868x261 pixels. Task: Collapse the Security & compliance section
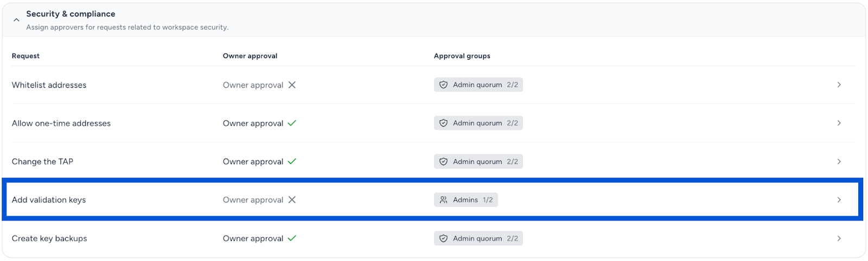(x=16, y=20)
